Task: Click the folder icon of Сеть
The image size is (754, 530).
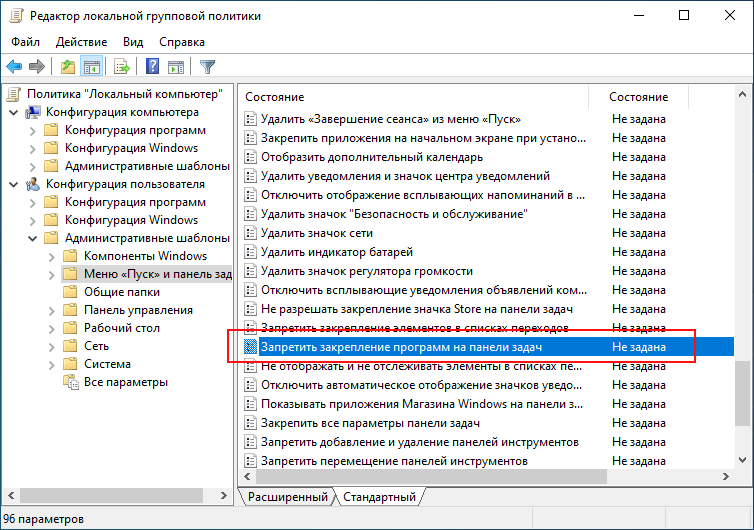Action: (x=70, y=346)
